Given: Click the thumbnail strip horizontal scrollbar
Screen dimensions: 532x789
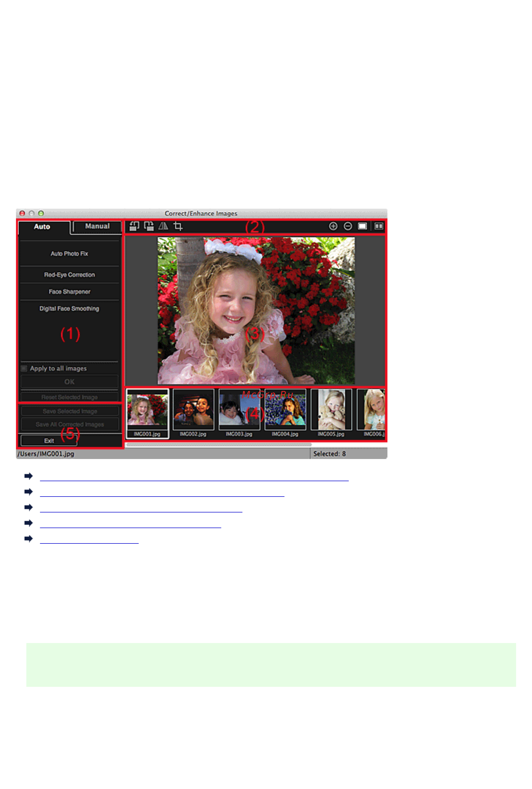Looking at the screenshot, I should (219, 445).
